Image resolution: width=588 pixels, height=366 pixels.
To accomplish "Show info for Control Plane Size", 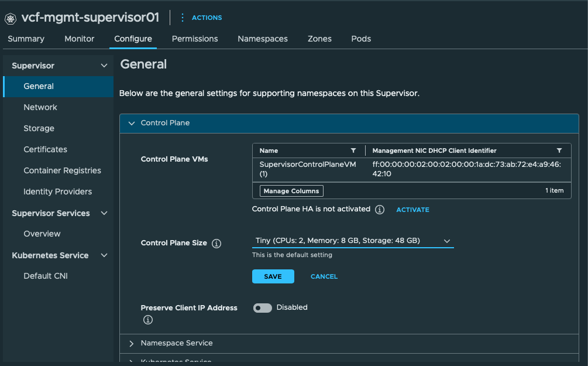I will click(216, 244).
